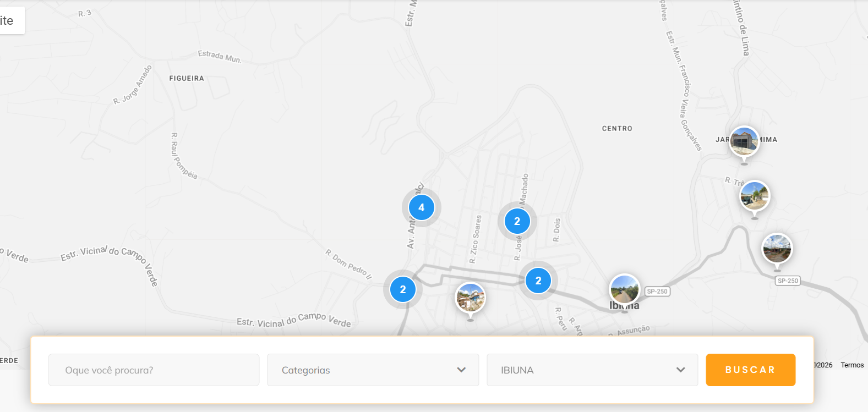Click the photo pin beside R. Três
Viewport: 868px width, 412px height.
pyautogui.click(x=755, y=196)
